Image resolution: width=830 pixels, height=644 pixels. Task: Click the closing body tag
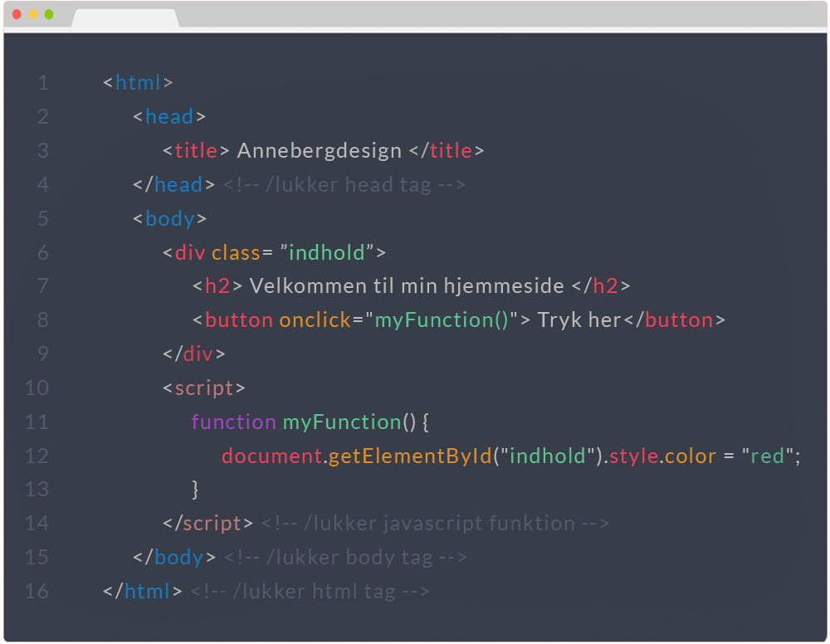click(174, 558)
